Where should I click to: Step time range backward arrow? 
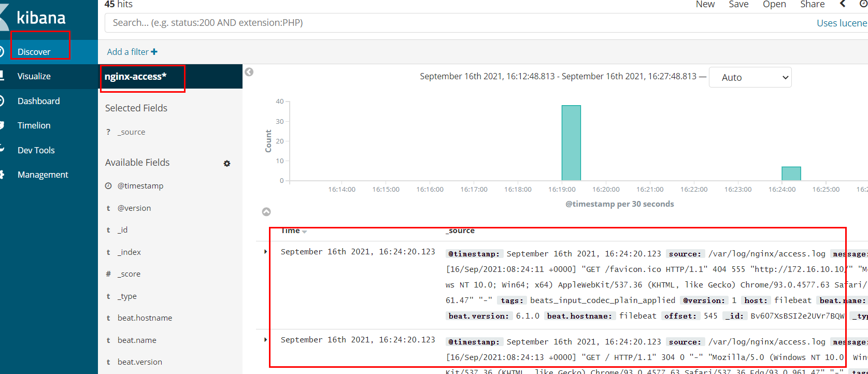click(x=843, y=4)
